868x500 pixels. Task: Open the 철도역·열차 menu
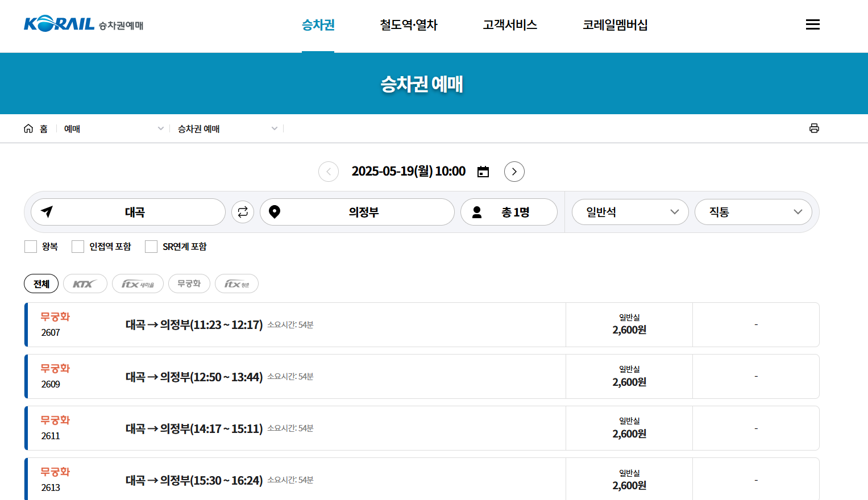coord(409,25)
